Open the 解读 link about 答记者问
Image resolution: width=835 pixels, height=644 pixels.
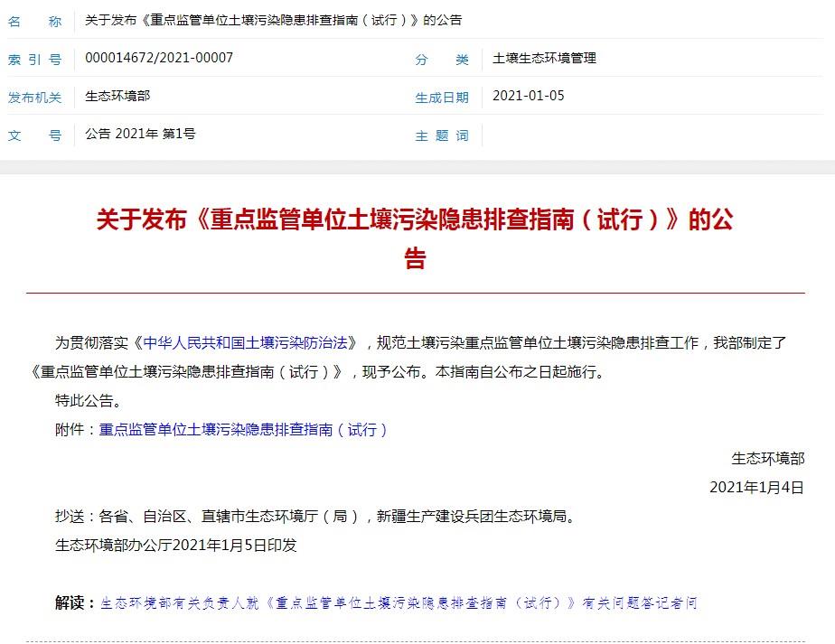[x=398, y=602]
